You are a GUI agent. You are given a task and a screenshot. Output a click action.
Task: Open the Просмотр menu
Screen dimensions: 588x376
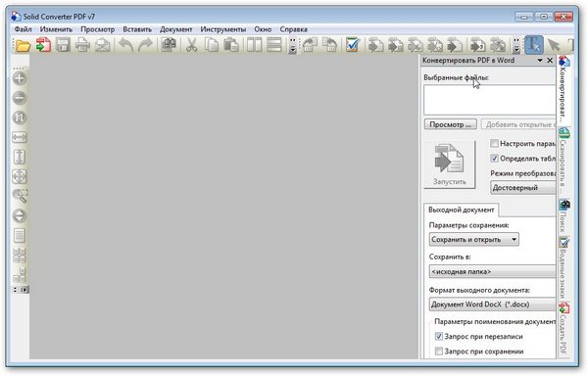pyautogui.click(x=97, y=29)
